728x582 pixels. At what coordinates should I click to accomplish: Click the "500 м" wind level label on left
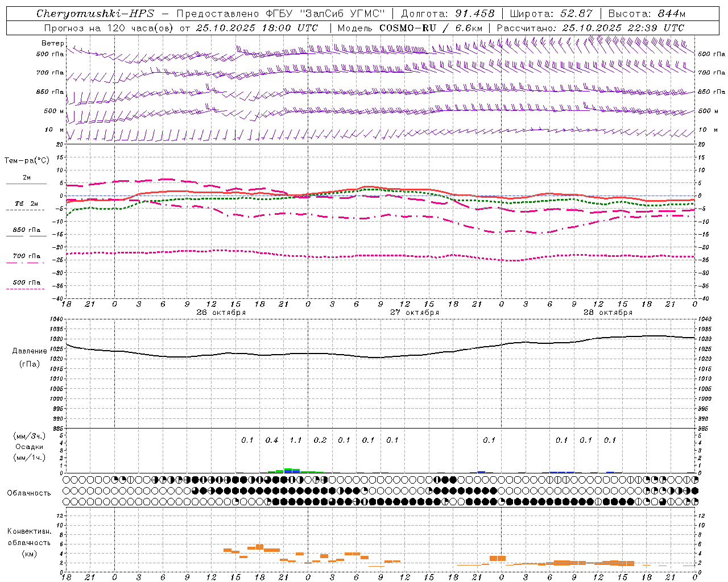[53, 111]
